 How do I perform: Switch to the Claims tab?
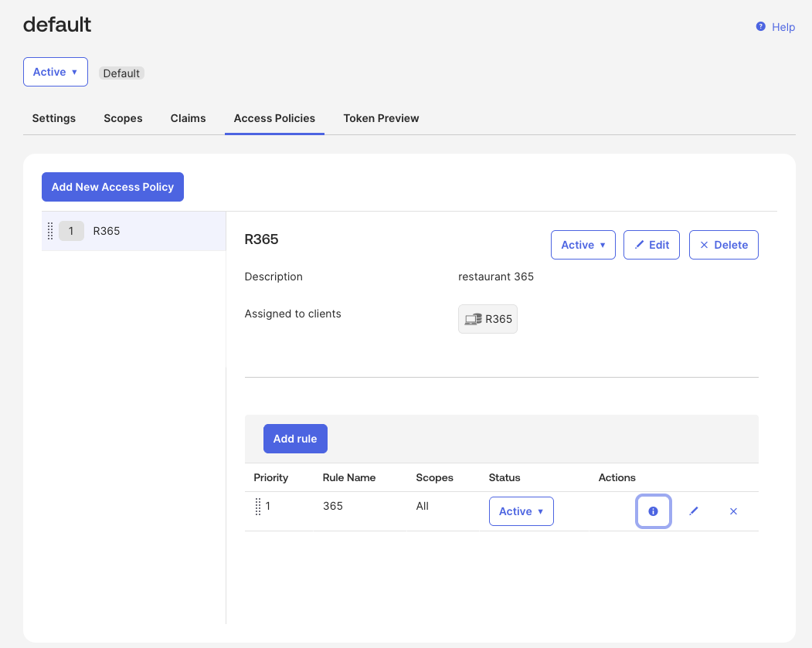click(x=188, y=118)
